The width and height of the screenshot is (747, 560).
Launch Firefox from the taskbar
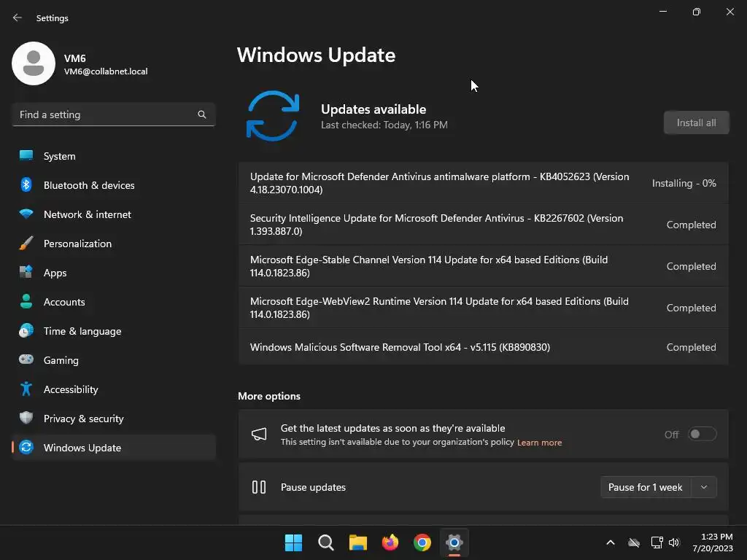(390, 542)
